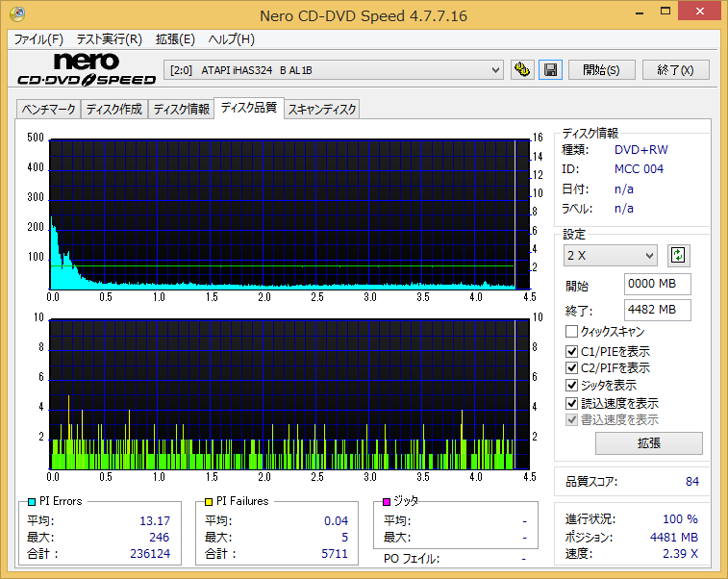Screen dimensions: 728x579
Task: Open the drive selection dropdown ATAPI iHAS324
Action: [x=334, y=70]
